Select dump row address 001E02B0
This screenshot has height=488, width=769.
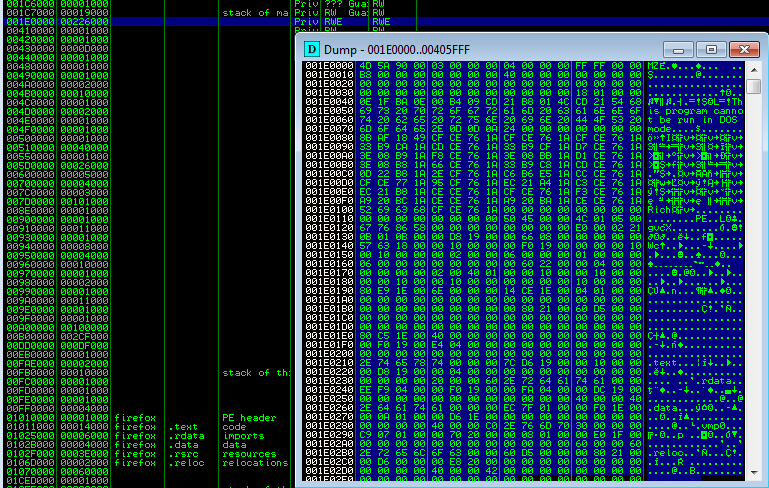point(329,453)
